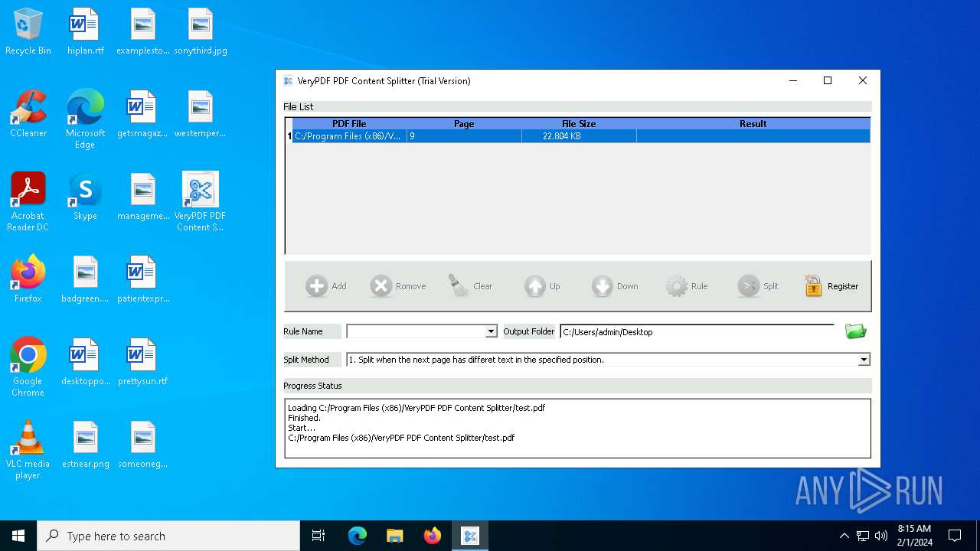Show hidden system tray icons
Viewport: 980px width, 551px height.
[844, 536]
